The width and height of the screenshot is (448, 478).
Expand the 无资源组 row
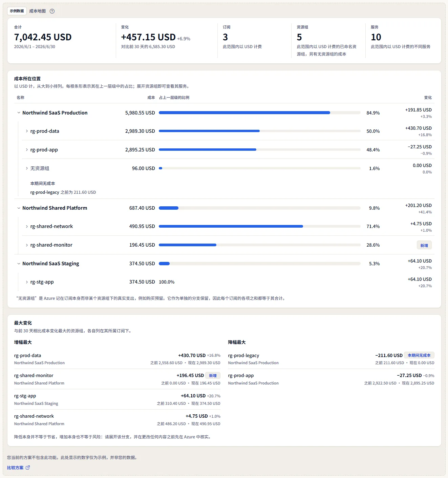click(27, 168)
